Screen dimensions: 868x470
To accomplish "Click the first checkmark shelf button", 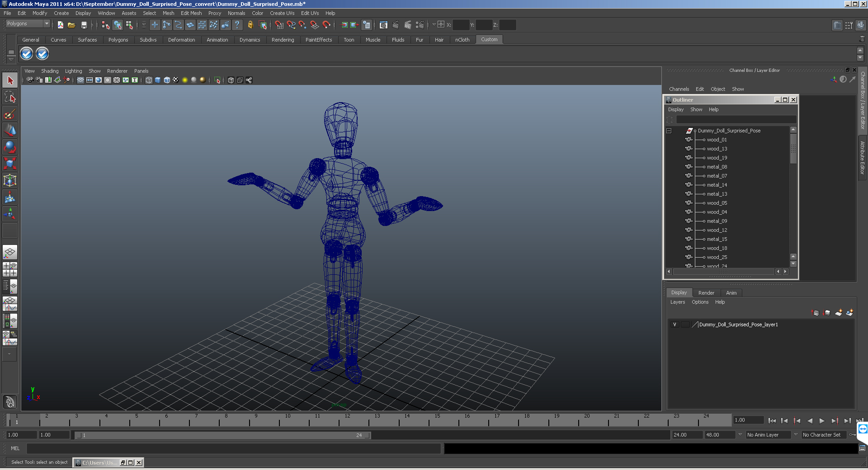I will (x=27, y=54).
